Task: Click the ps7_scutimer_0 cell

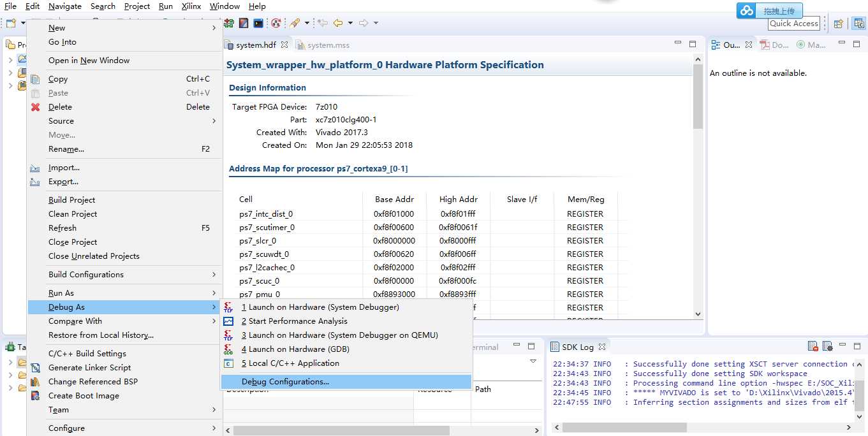Action: point(267,228)
